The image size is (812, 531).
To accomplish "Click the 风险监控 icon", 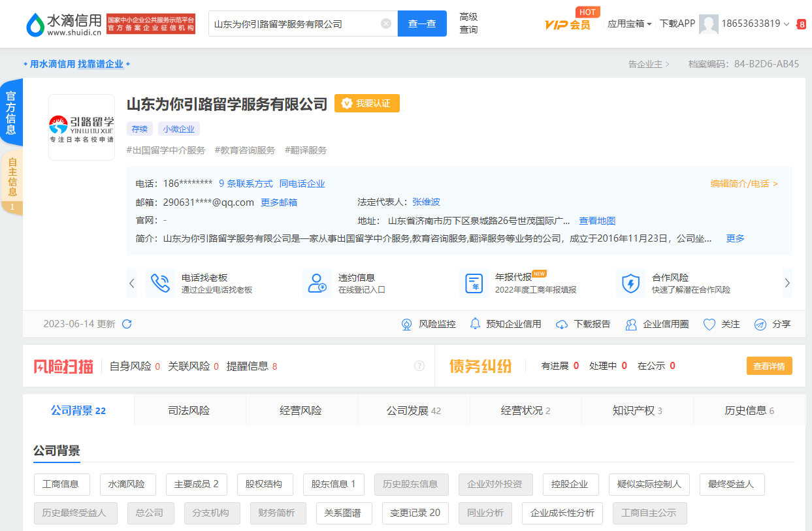I will click(407, 324).
